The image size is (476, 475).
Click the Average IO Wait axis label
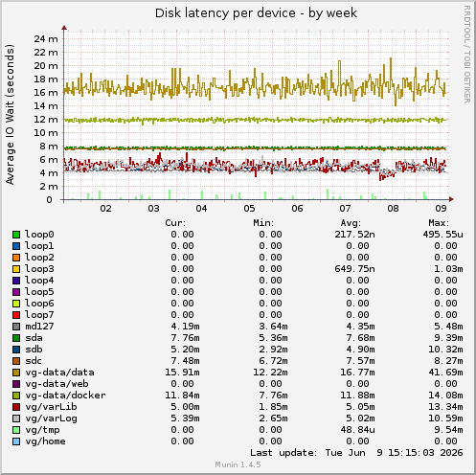pyautogui.click(x=10, y=115)
